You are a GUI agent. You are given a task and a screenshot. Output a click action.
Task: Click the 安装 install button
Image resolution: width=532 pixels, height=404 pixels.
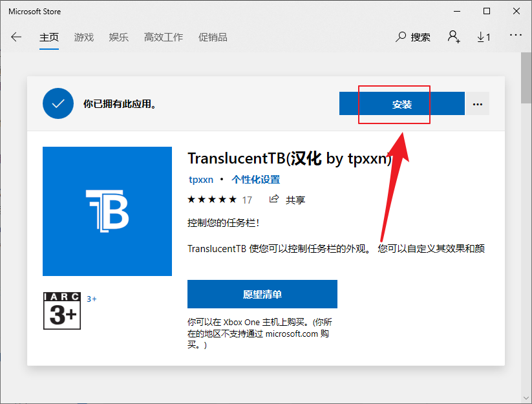[x=401, y=103]
